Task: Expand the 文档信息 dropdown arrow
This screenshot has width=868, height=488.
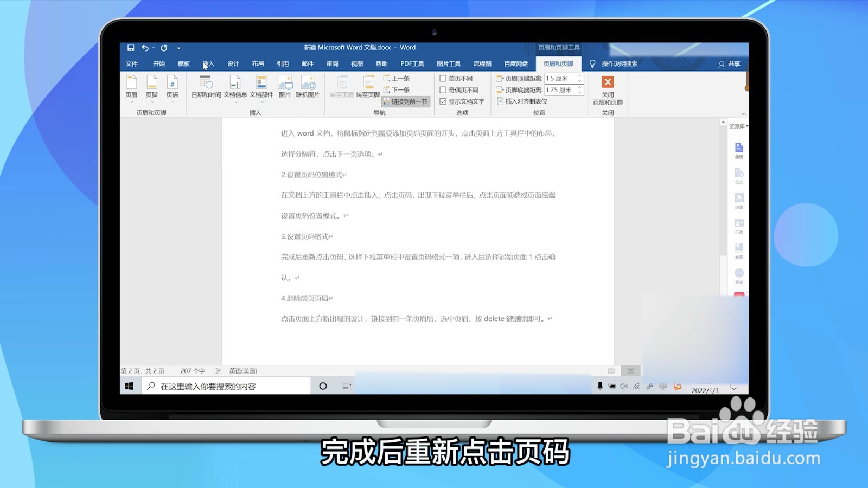Action: click(x=235, y=102)
